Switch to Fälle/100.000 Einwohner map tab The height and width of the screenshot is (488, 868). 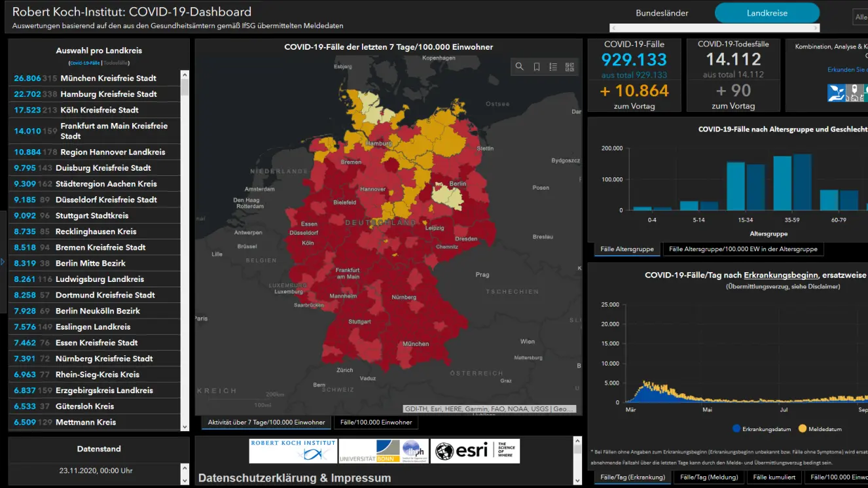pos(376,423)
